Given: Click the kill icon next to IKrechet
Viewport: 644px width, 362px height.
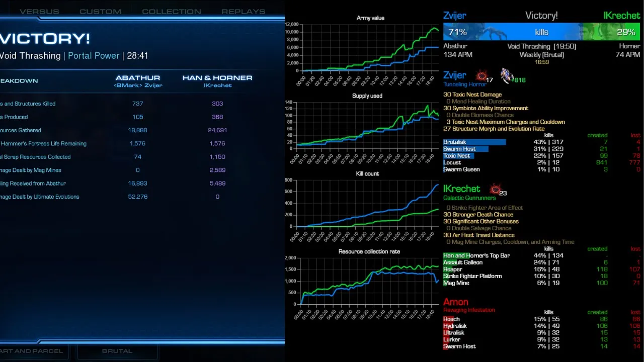Looking at the screenshot, I should tap(495, 190).
